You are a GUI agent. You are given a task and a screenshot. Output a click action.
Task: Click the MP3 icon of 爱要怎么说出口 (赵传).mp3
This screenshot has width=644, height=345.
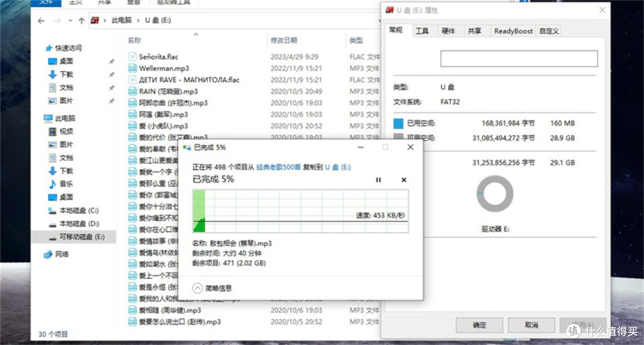[x=132, y=322]
